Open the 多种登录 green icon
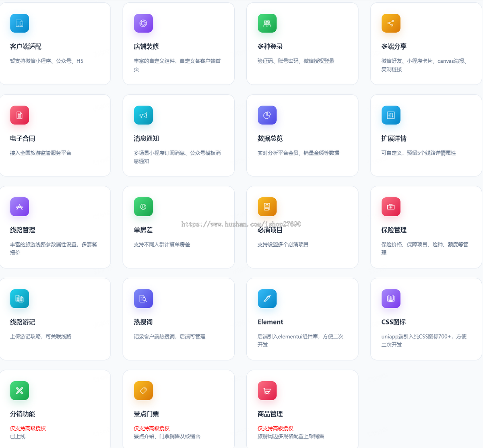 267,23
